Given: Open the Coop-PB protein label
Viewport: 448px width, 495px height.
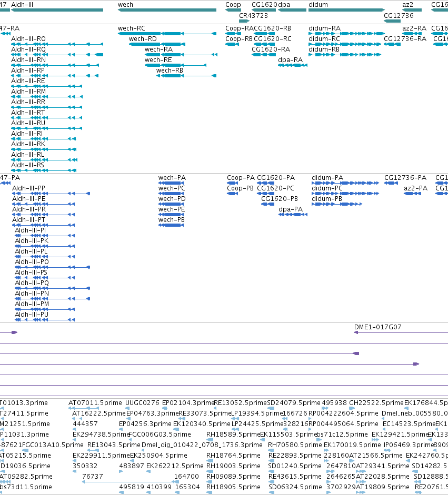Looking at the screenshot, I should 241,188.
